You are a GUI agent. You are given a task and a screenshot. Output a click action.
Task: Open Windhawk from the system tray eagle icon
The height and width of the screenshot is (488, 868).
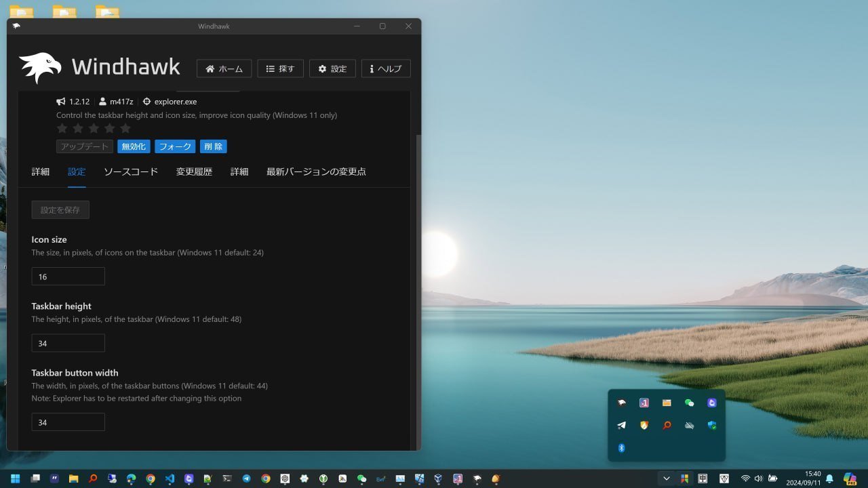[x=621, y=402]
